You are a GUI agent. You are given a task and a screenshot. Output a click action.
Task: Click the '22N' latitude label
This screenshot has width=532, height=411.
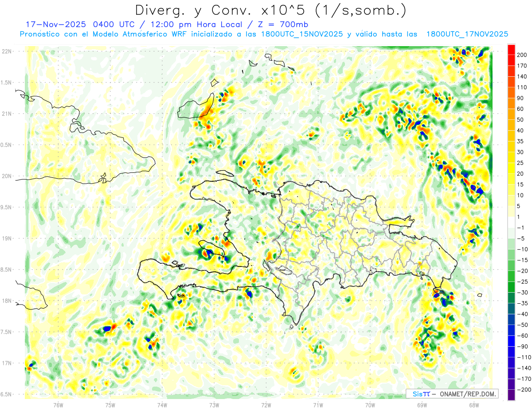tap(7, 51)
